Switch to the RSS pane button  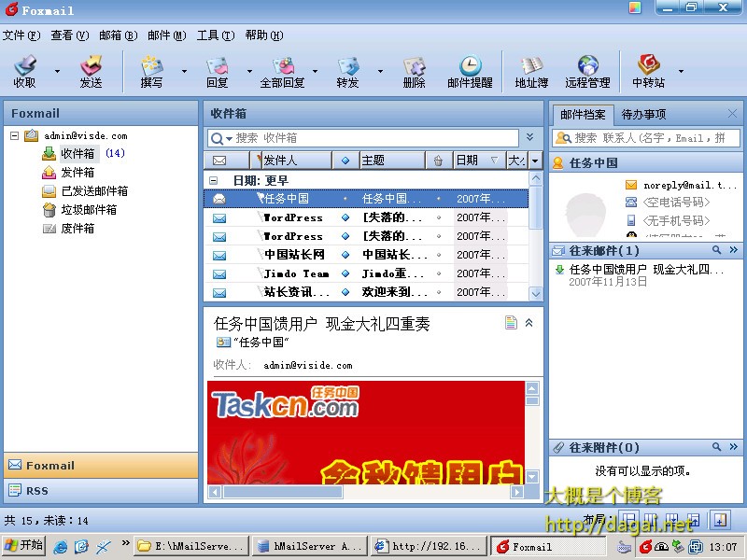(101, 491)
